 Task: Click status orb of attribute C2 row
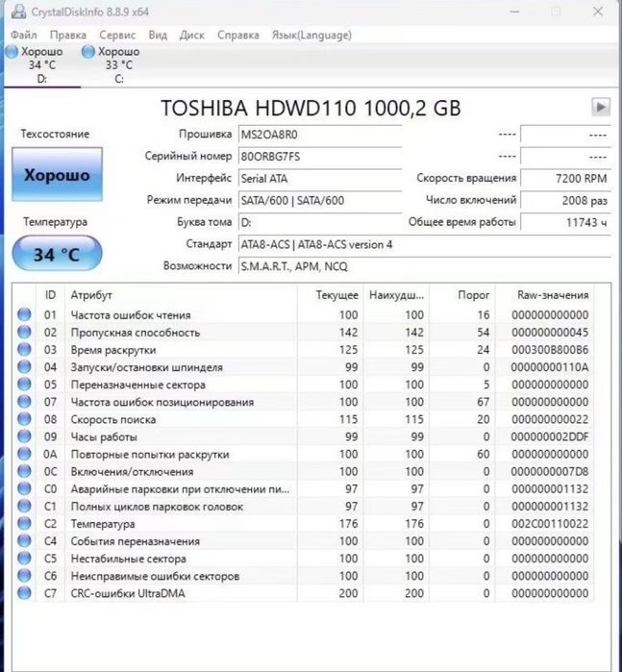click(x=24, y=523)
